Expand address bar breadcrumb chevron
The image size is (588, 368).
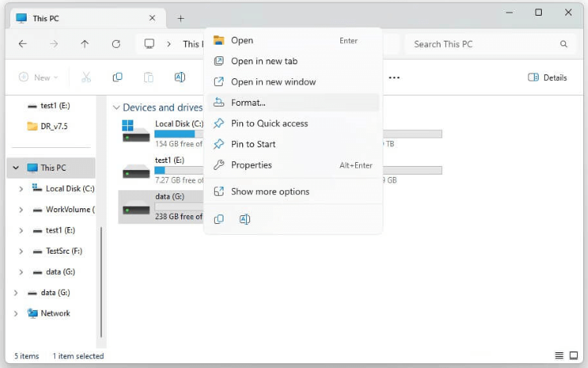click(169, 44)
